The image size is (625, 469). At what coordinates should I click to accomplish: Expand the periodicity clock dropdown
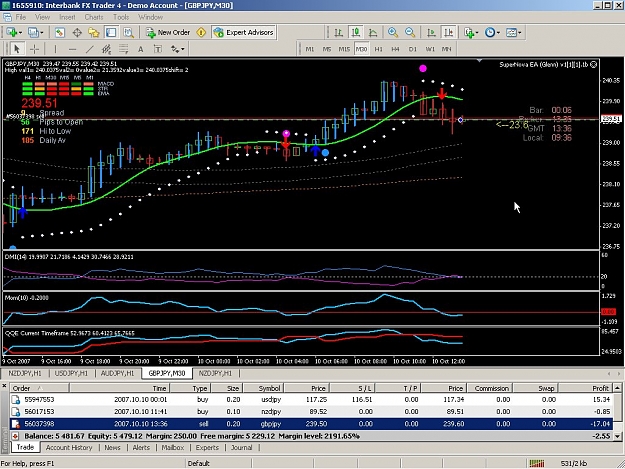498,33
